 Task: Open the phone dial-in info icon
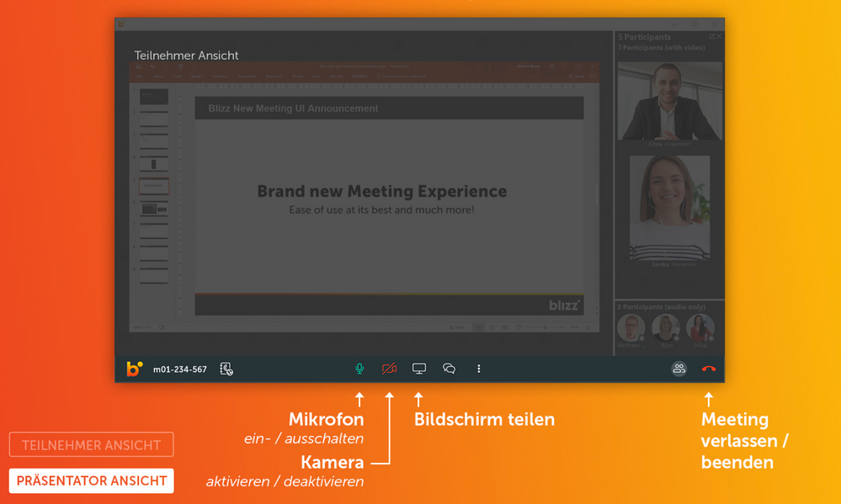[226, 369]
